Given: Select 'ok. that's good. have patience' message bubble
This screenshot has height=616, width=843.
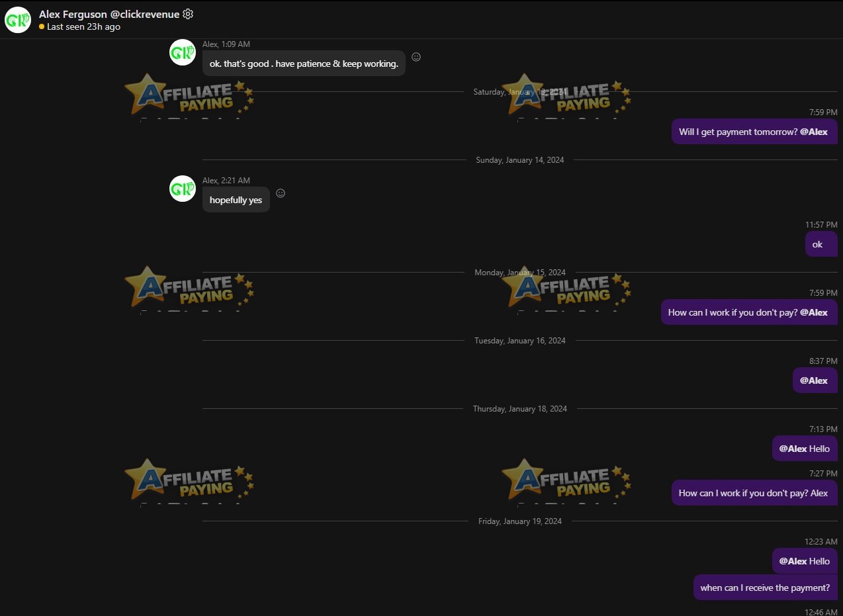Looking at the screenshot, I should [x=304, y=64].
